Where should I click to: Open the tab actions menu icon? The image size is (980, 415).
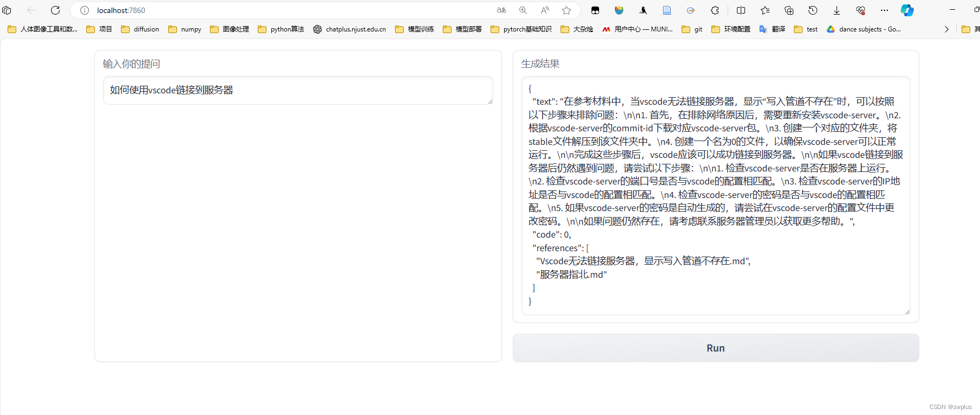click(7, 10)
